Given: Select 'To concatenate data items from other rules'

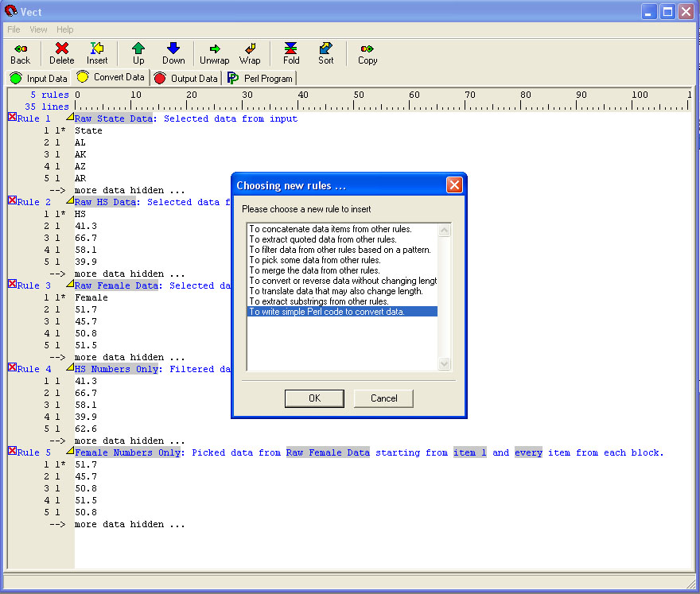Looking at the screenshot, I should tap(342, 229).
